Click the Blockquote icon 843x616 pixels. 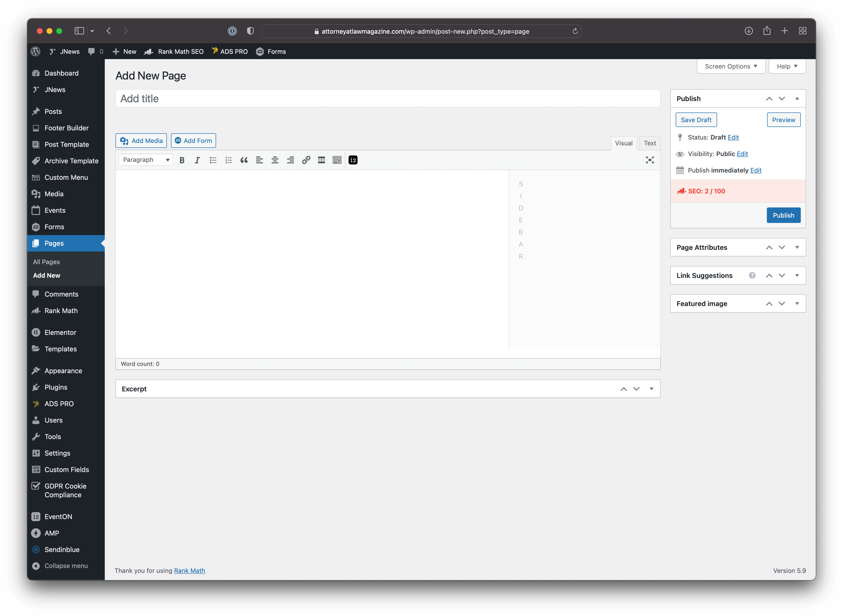pos(243,159)
